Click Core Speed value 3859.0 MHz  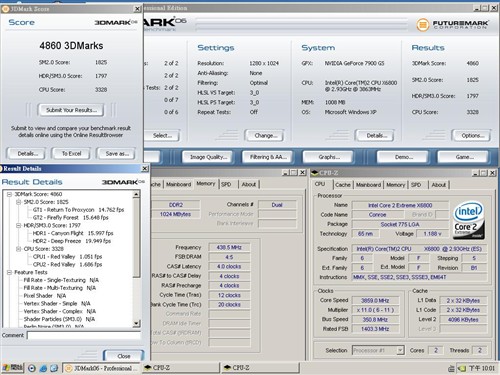point(375,301)
